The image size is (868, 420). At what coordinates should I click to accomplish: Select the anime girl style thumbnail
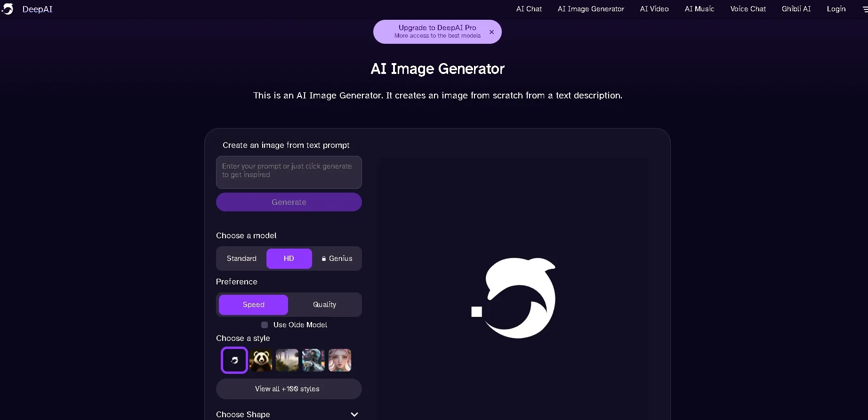pos(340,360)
